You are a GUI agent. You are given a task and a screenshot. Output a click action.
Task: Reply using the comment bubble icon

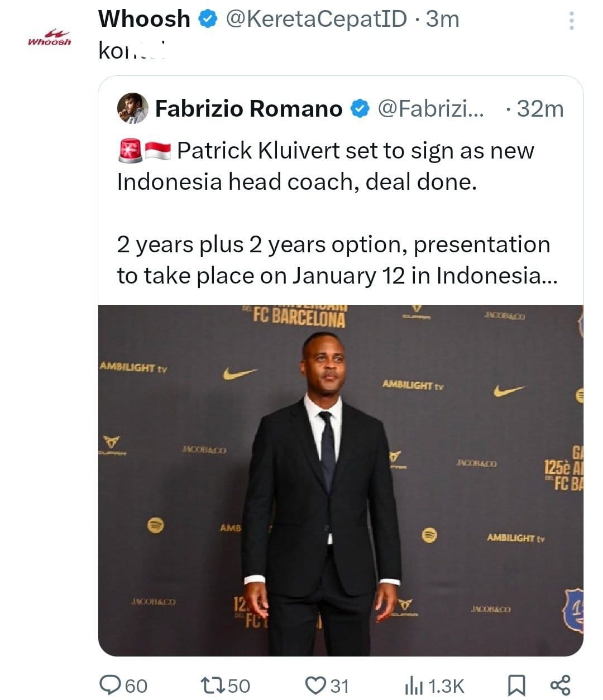click(109, 685)
